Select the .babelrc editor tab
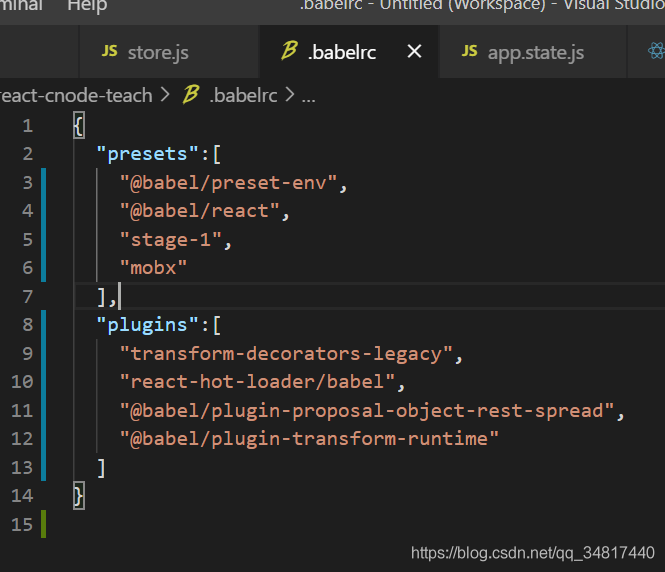The width and height of the screenshot is (665, 572). [349, 52]
